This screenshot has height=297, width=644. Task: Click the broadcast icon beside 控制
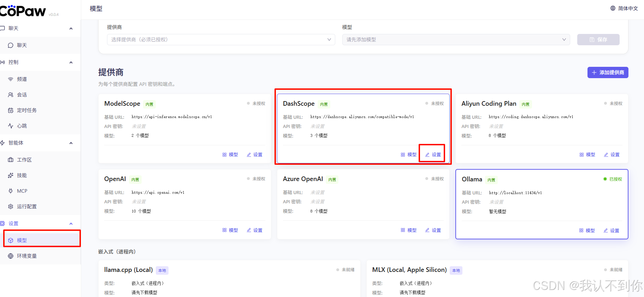pos(2,62)
